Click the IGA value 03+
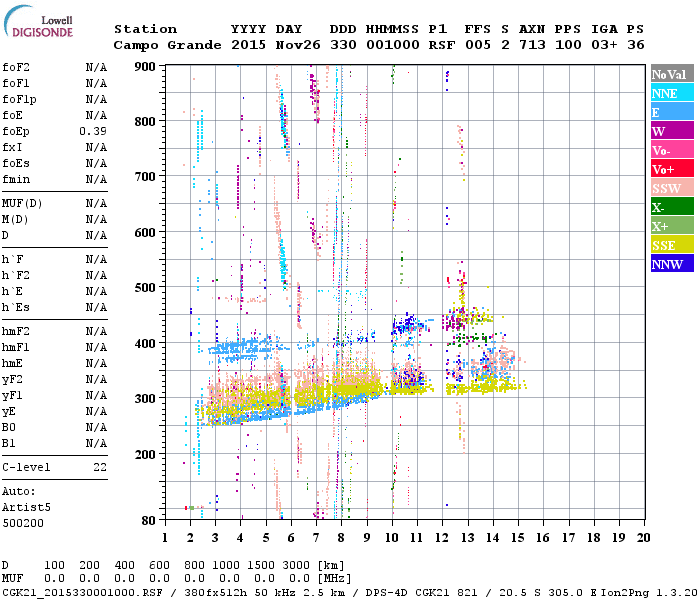Screen dimensions: 700x600 pos(604,45)
